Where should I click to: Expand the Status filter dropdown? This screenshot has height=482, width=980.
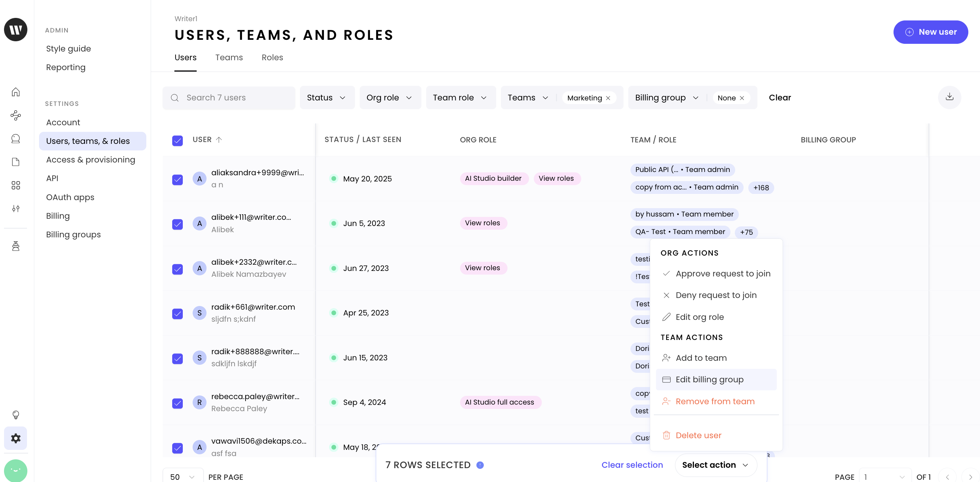(327, 97)
